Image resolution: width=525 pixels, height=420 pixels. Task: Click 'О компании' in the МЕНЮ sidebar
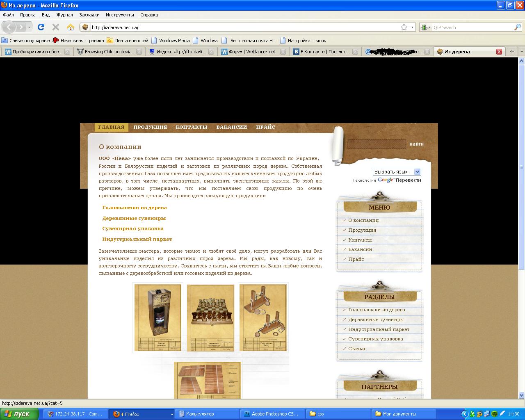[x=363, y=220]
